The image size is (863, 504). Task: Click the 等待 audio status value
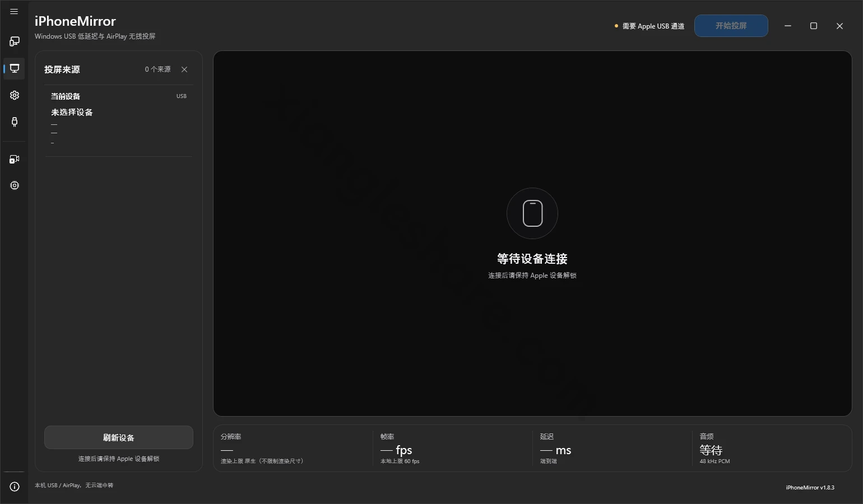pyautogui.click(x=711, y=450)
